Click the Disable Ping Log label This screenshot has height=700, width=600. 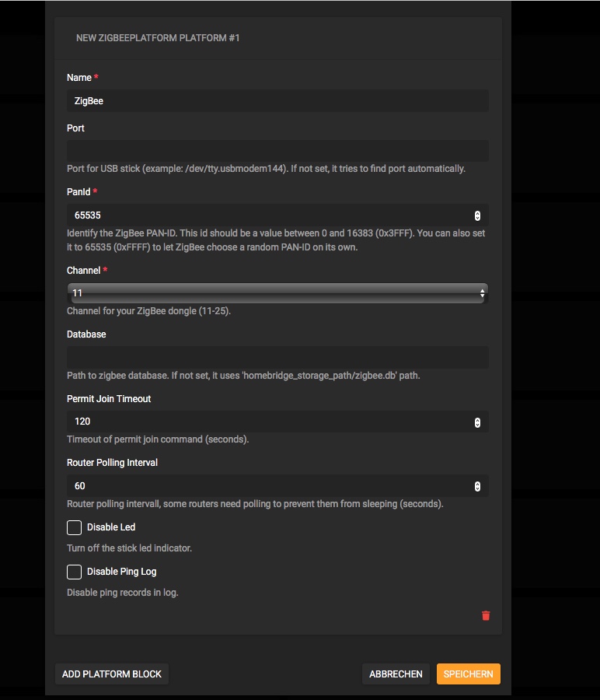121,572
